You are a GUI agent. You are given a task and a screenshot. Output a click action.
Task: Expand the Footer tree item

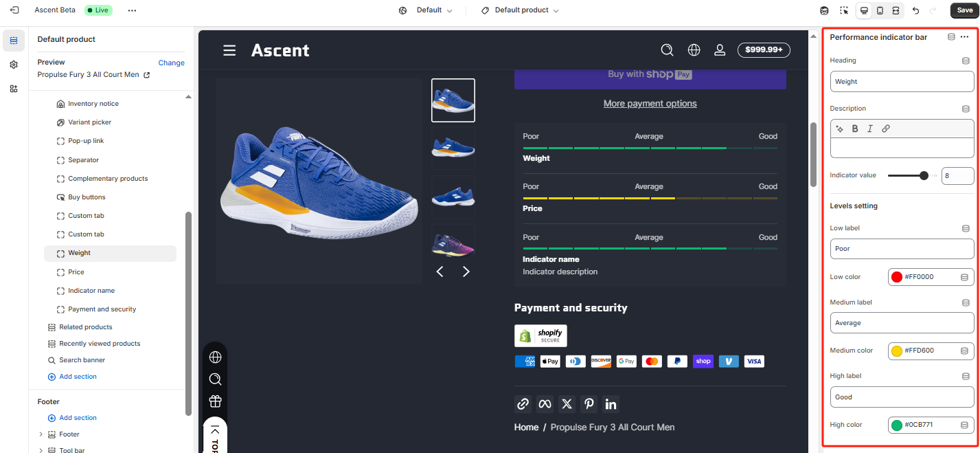tap(41, 434)
